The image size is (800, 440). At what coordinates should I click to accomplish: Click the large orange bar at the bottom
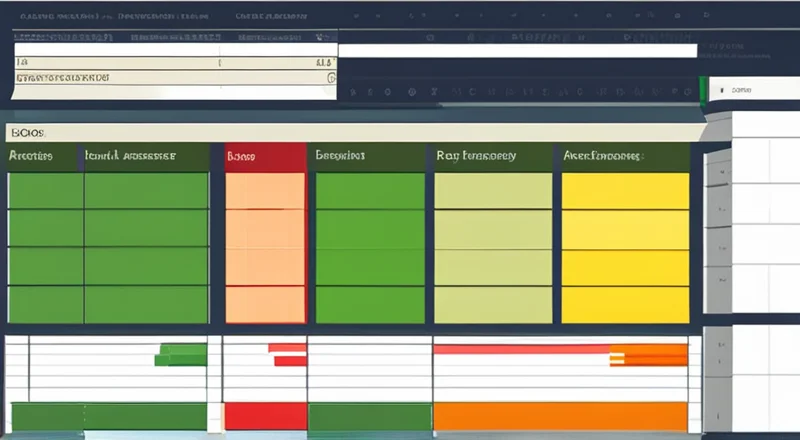tap(560, 416)
